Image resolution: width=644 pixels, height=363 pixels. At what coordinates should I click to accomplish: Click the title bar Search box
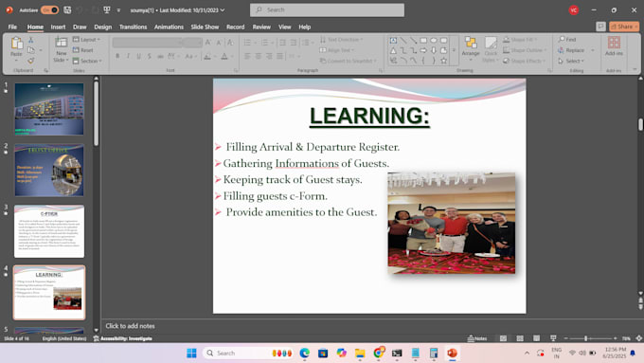[x=327, y=9]
